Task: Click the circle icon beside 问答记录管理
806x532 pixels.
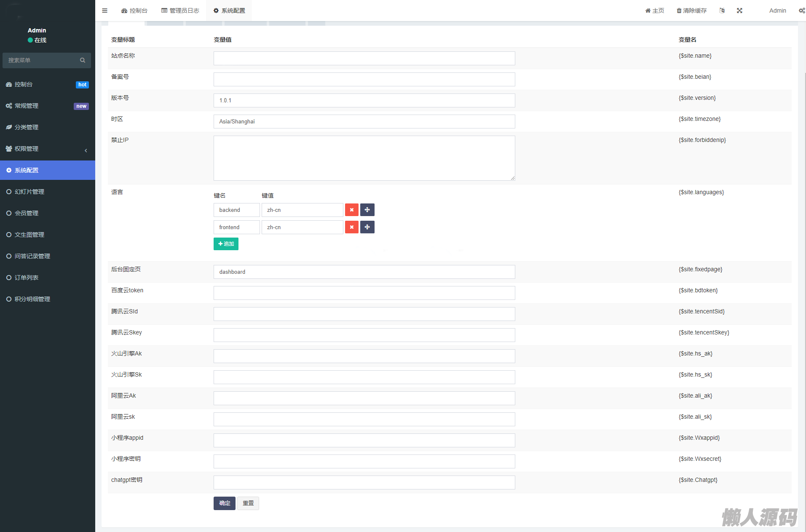Action: (x=9, y=256)
